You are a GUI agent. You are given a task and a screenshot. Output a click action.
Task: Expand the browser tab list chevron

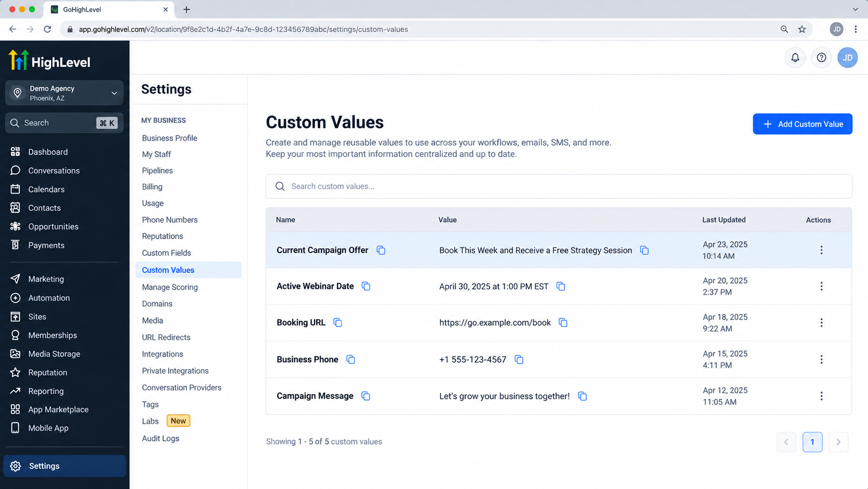point(855,9)
